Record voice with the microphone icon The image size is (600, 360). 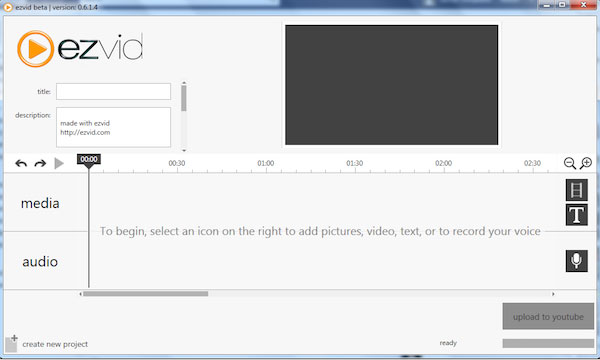577,261
